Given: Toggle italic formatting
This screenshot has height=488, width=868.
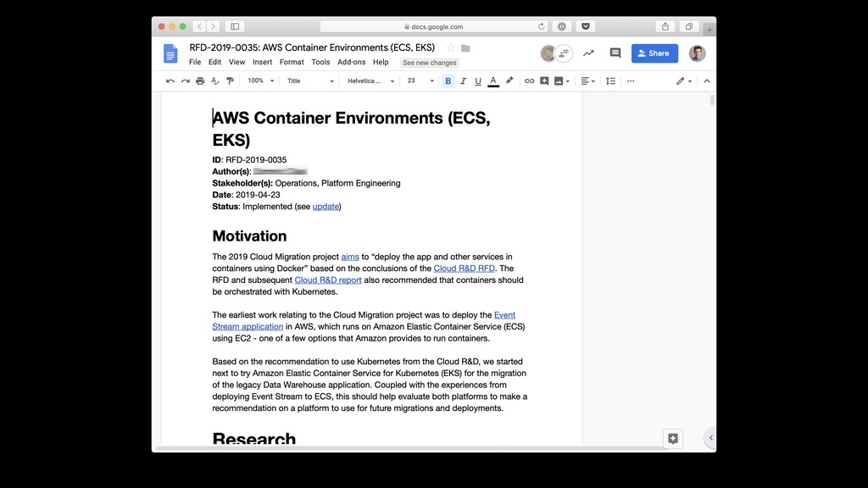Looking at the screenshot, I should (x=463, y=81).
